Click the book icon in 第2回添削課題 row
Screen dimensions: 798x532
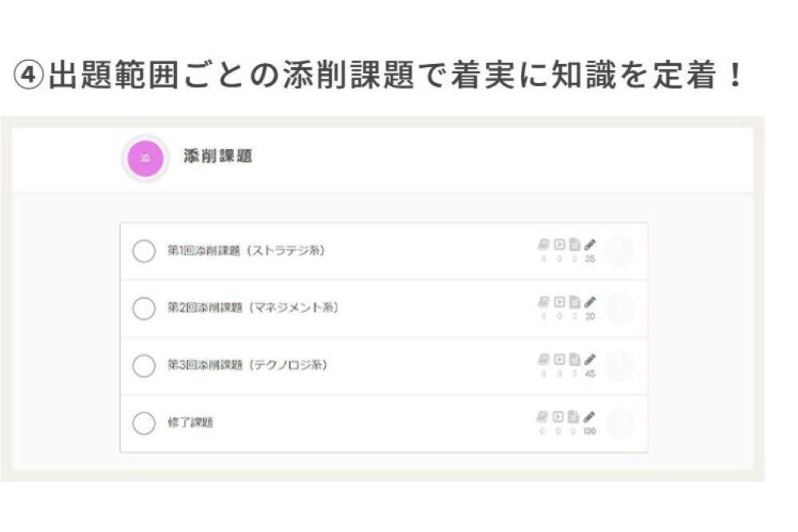(x=544, y=302)
